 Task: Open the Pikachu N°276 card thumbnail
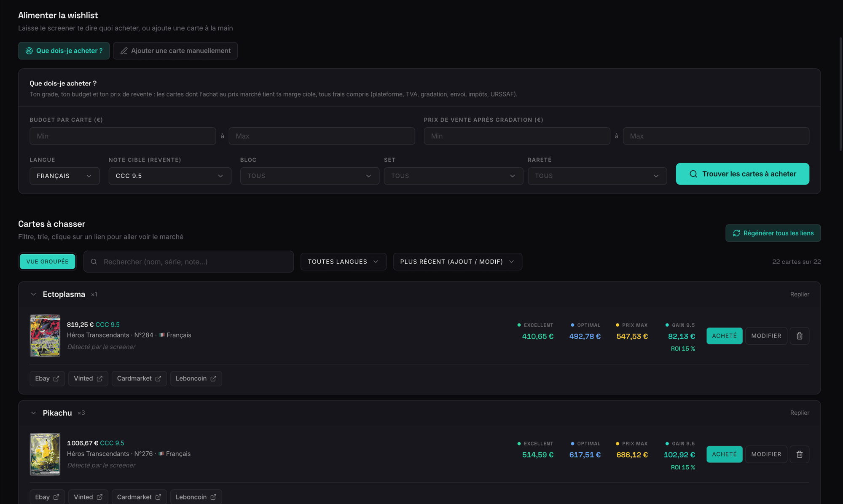[45, 454]
